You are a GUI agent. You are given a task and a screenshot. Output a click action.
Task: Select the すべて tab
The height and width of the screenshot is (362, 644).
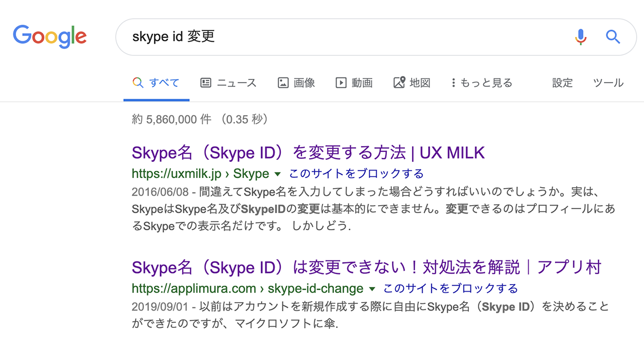pos(156,83)
